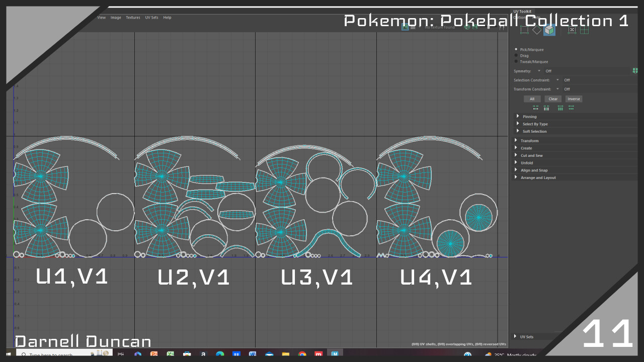Click the Clear selection button
644x362 pixels.
tap(553, 99)
